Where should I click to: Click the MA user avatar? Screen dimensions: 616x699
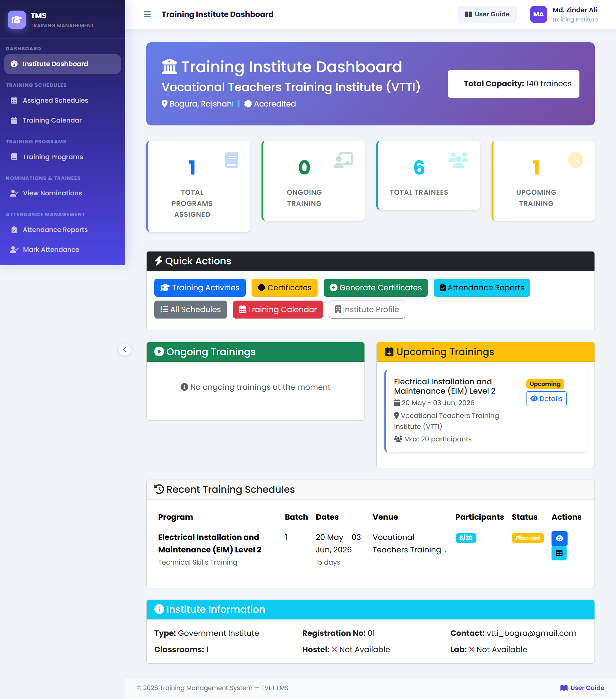(x=538, y=14)
